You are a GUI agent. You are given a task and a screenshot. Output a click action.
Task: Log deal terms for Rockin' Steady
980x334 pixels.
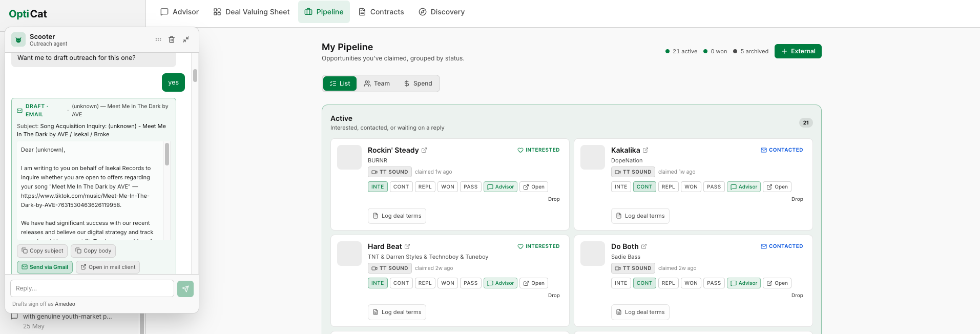397,216
